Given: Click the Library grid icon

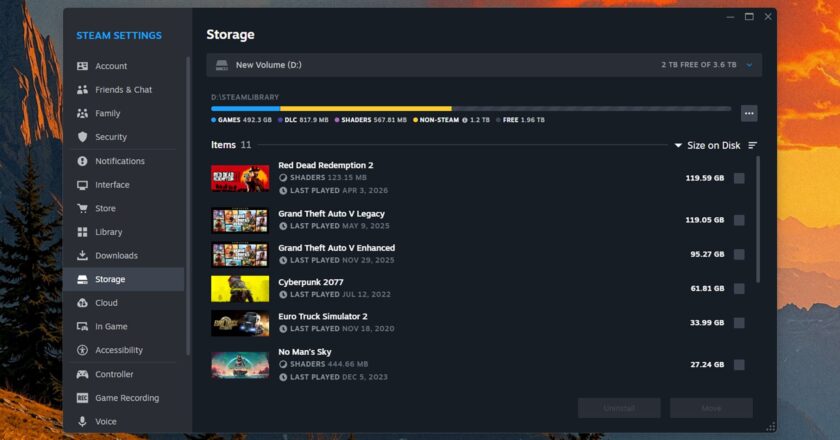Looking at the screenshot, I should point(82,232).
